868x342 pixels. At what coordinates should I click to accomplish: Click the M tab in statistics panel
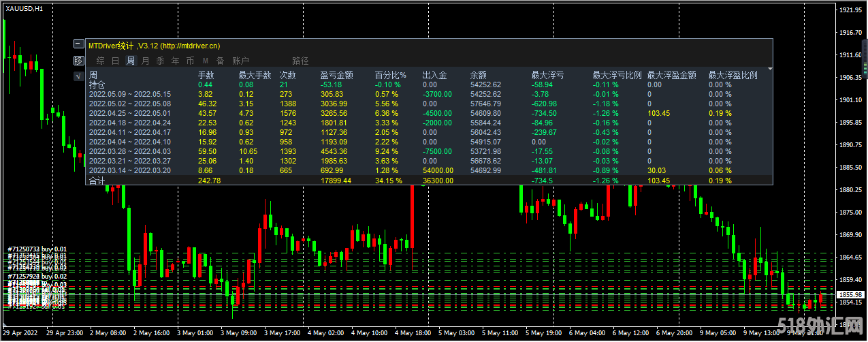click(206, 61)
